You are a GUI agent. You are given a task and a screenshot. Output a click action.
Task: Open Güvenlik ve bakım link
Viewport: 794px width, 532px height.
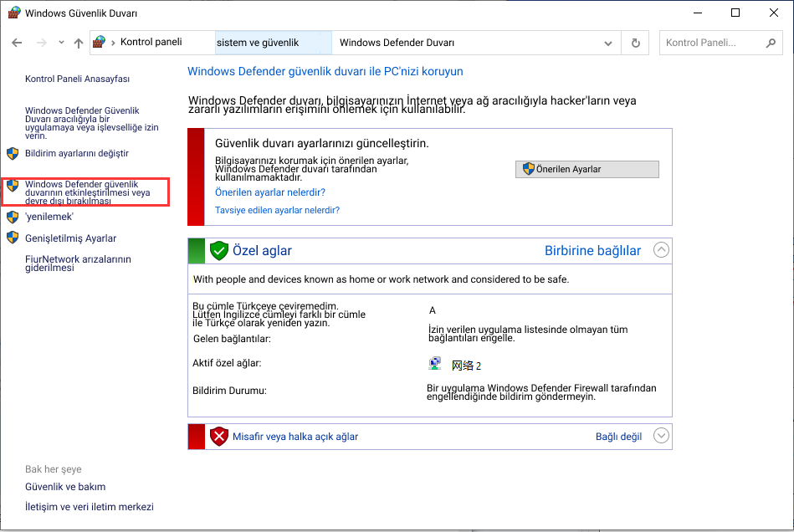(65, 487)
